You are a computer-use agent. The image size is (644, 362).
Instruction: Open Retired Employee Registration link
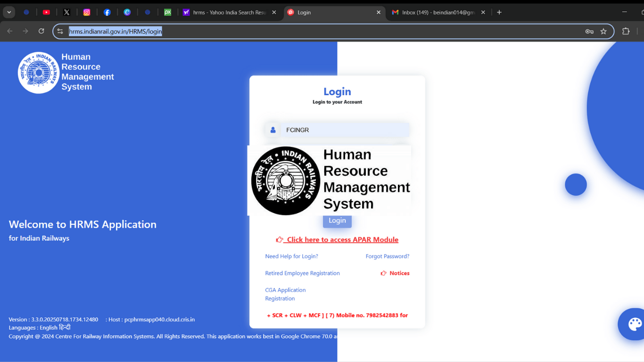coord(302,273)
